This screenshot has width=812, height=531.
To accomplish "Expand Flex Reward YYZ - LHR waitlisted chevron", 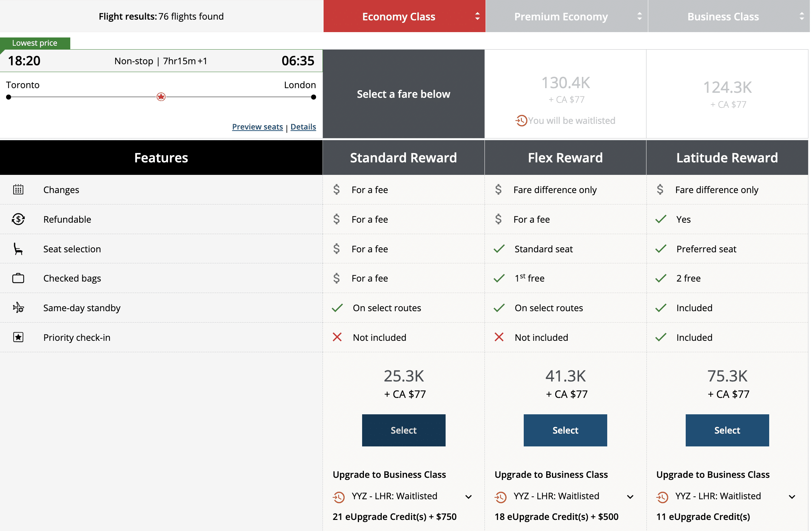I will coord(630,497).
